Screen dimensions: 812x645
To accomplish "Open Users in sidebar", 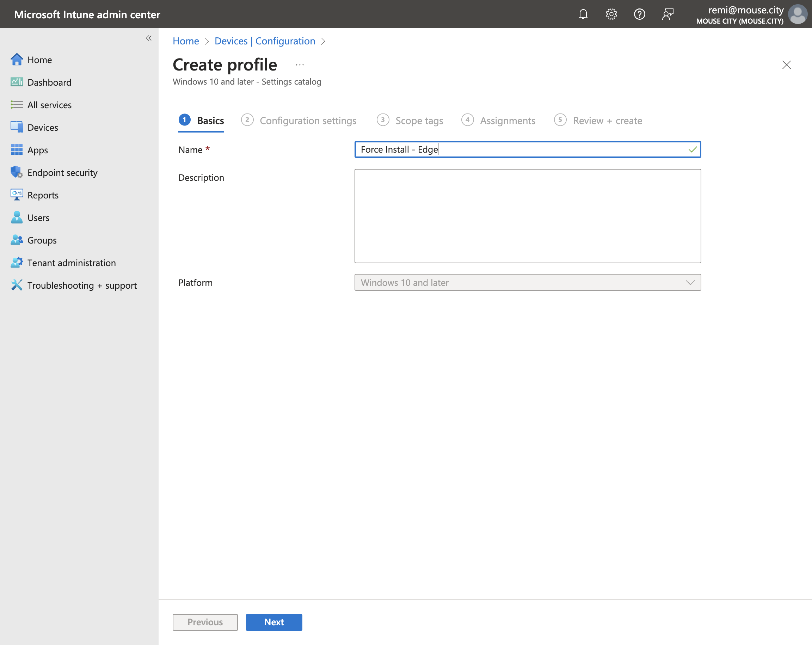I will (x=38, y=217).
